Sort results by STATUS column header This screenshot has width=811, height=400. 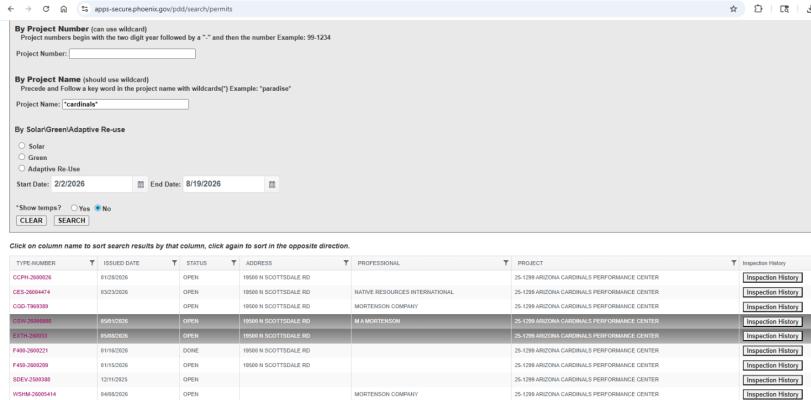pos(197,263)
